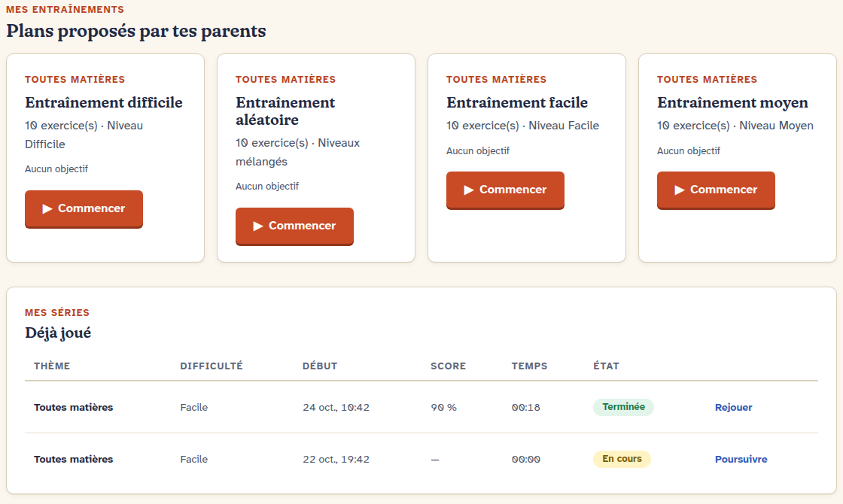Click Aucun objectif in the facile card
The width and height of the screenshot is (843, 504).
(x=478, y=151)
